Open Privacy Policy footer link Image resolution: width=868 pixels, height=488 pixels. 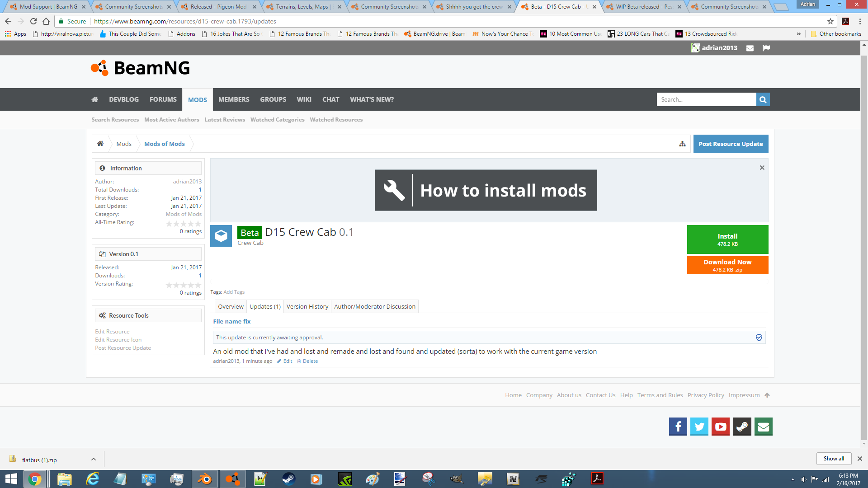click(x=706, y=395)
